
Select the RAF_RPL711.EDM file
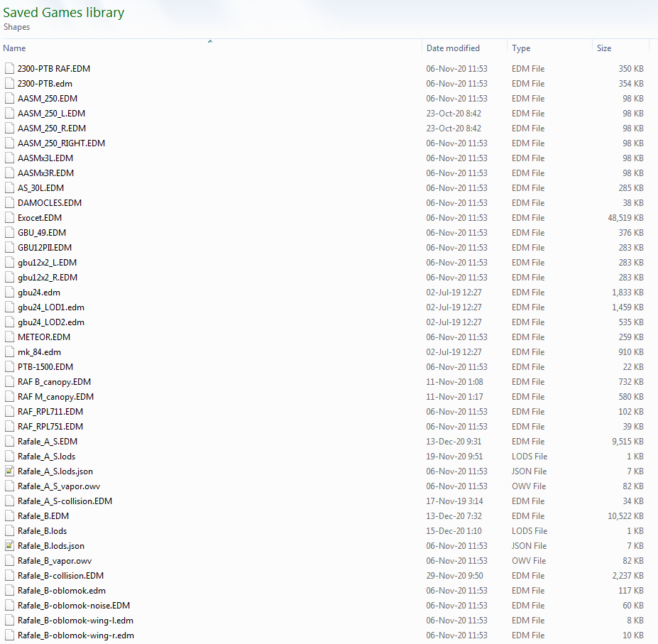click(50, 411)
